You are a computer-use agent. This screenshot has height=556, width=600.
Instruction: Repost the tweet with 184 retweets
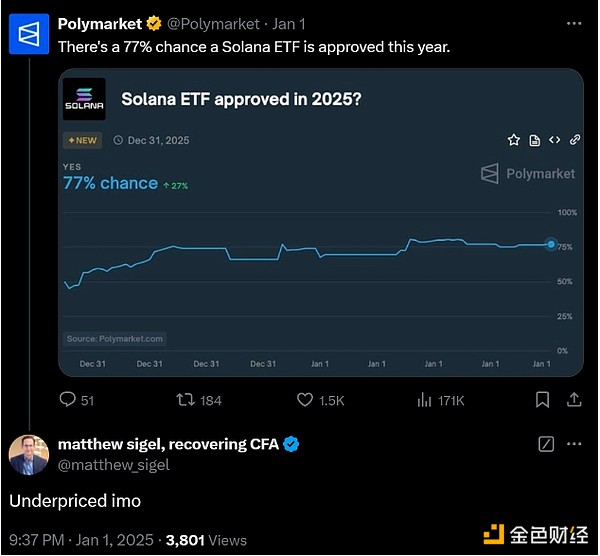click(185, 400)
